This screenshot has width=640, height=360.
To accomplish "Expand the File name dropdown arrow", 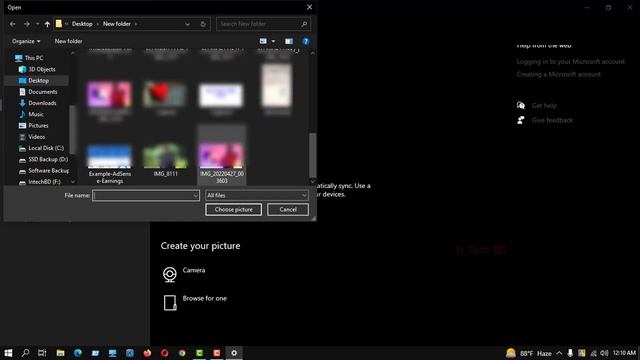I will [x=196, y=196].
